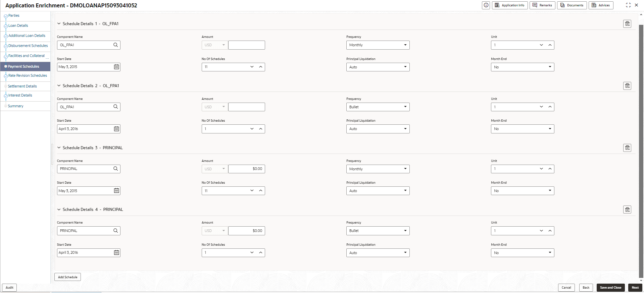Decrease Unit value in Schedule Details 2
The height and width of the screenshot is (293, 644).
pos(541,107)
